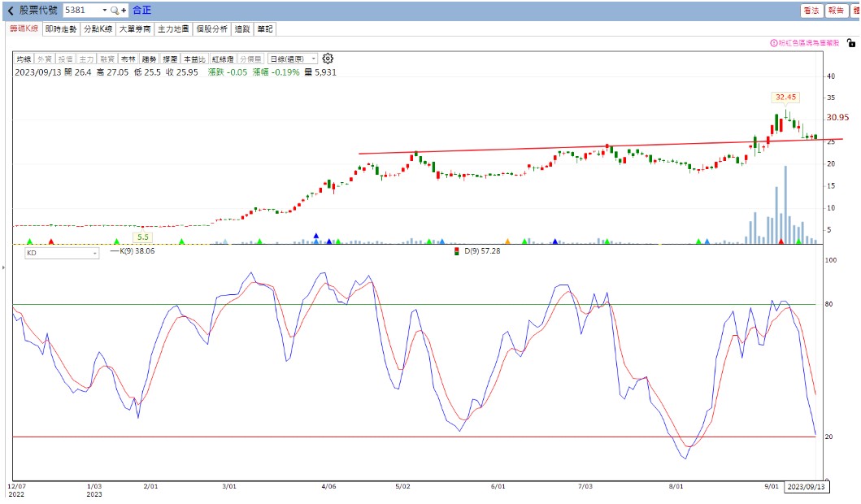Open the 主力地圖 tab

point(173,29)
